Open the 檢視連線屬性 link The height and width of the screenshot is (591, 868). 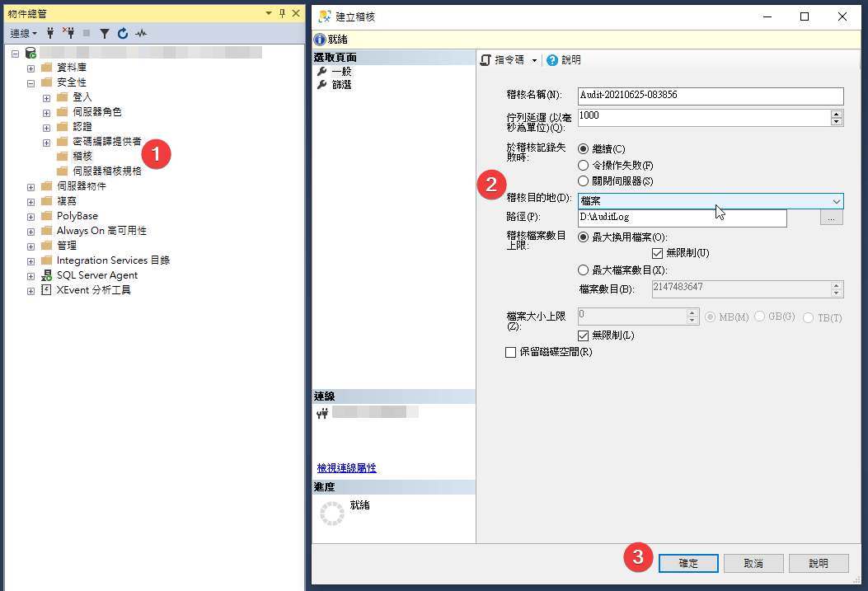346,468
